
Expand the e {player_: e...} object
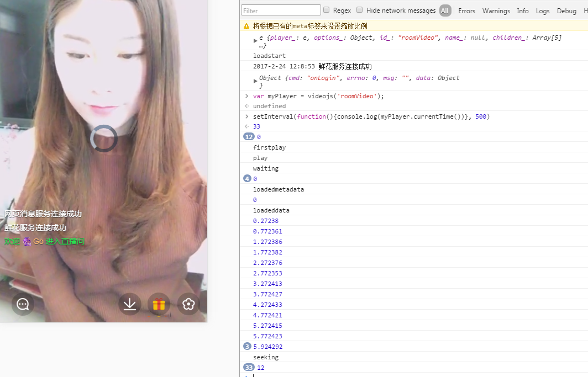255,41
